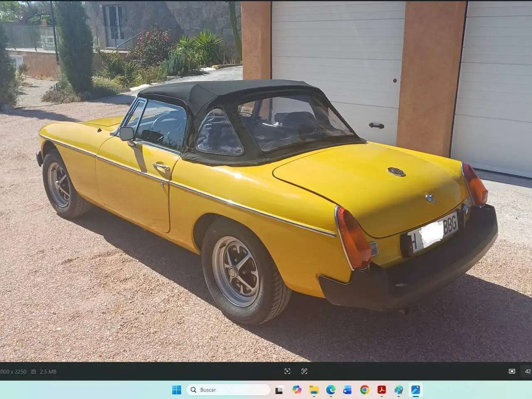532x399 pixels.
Task: Select the Photos app taskbar icon
Action: click(416, 390)
